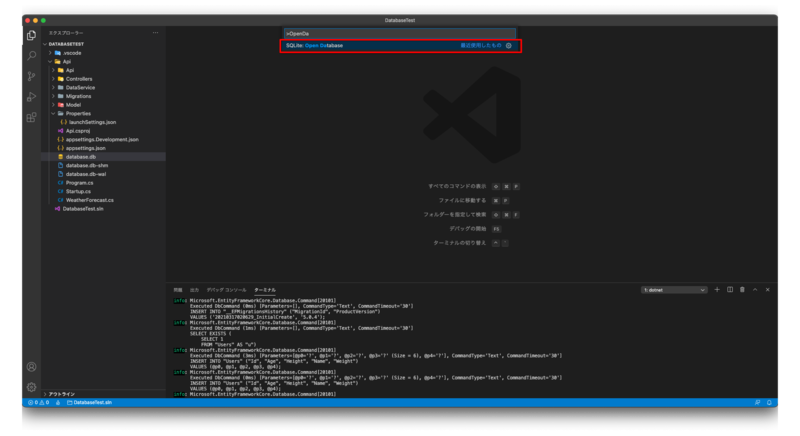Click the feedback icon in the status bar

[x=757, y=402]
